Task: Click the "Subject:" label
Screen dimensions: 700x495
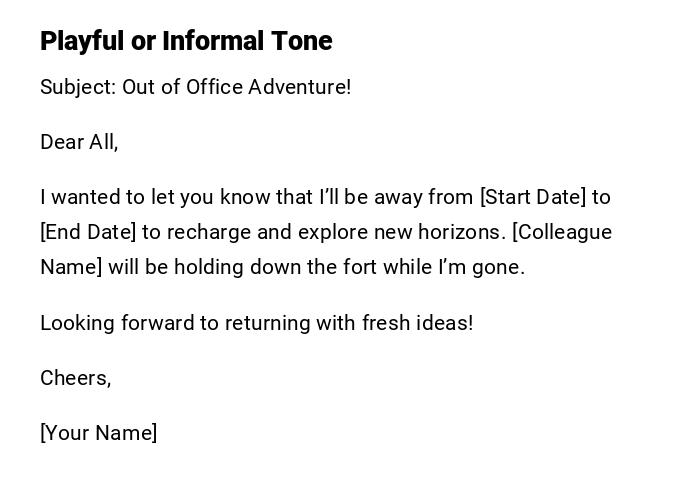Action: pos(78,87)
